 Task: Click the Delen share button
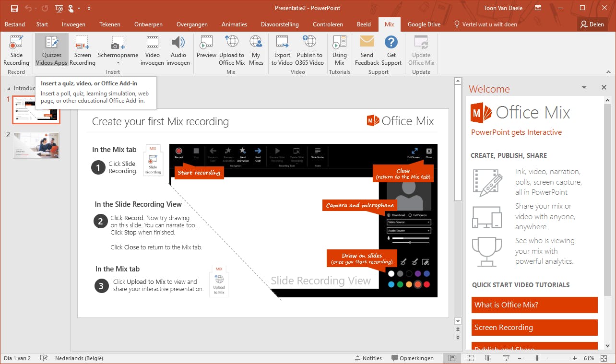pyautogui.click(x=592, y=24)
